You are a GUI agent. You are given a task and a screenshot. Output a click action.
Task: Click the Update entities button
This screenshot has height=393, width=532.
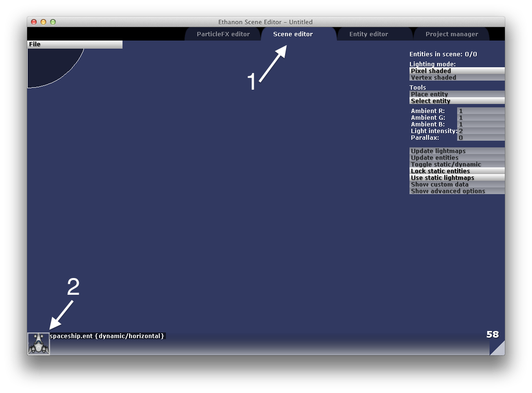[456, 157]
